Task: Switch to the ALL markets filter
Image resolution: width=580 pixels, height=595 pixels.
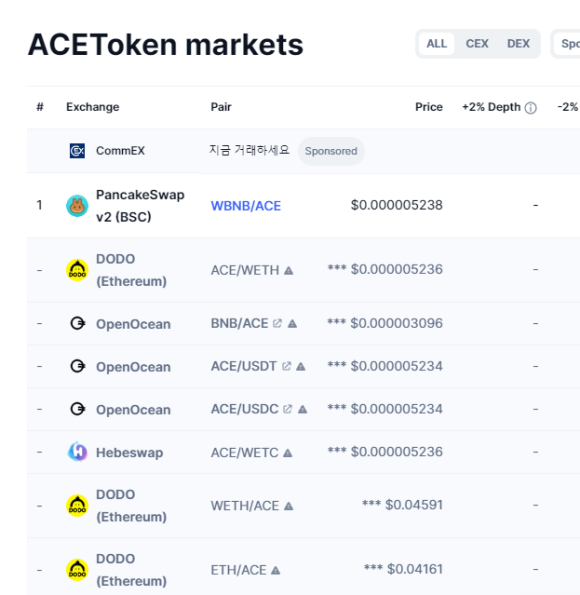Action: click(437, 44)
